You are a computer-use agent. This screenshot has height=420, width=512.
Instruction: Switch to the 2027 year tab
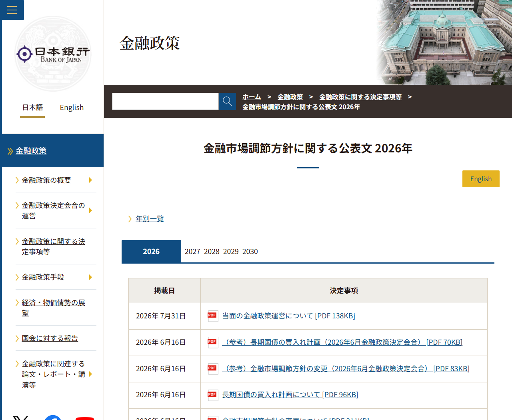coord(192,252)
